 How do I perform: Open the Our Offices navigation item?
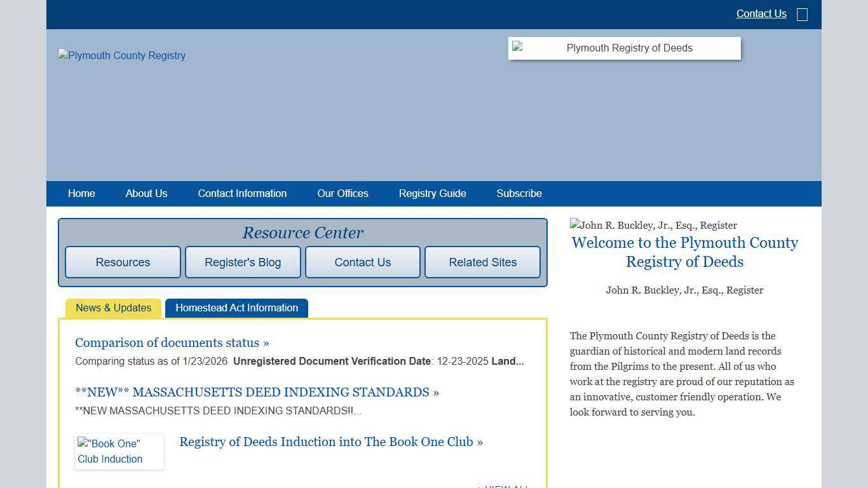point(342,194)
